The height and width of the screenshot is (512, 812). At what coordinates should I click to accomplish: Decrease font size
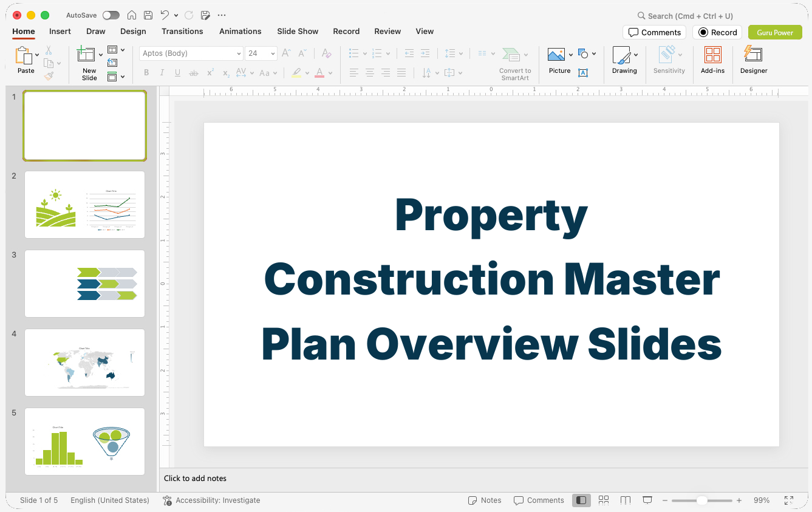pos(302,53)
